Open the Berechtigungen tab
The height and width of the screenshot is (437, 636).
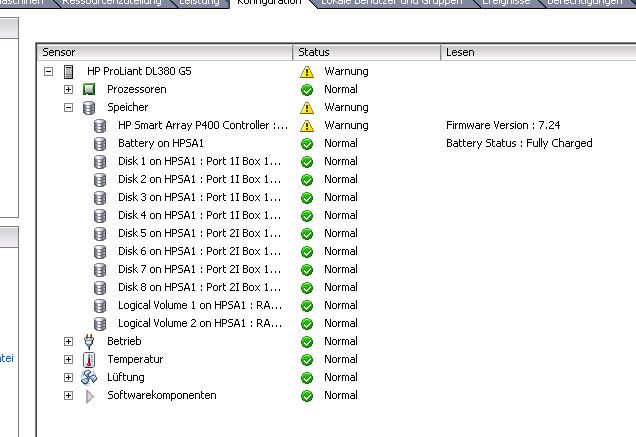point(584,2)
